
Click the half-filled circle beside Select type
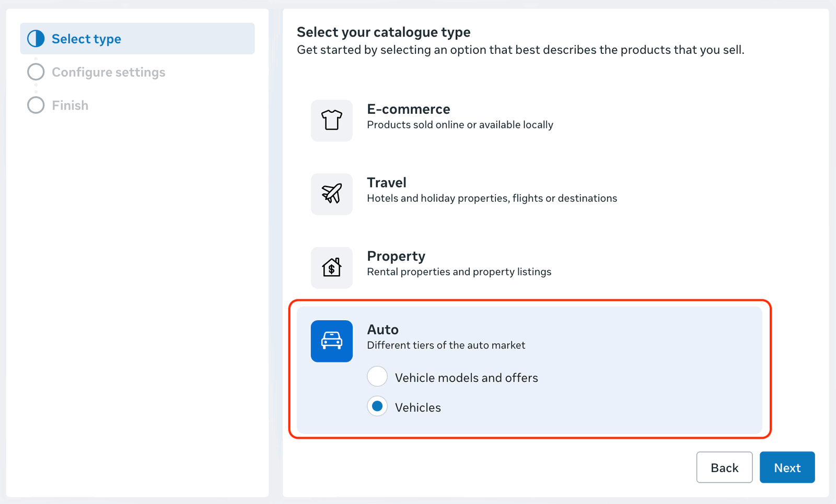[36, 39]
